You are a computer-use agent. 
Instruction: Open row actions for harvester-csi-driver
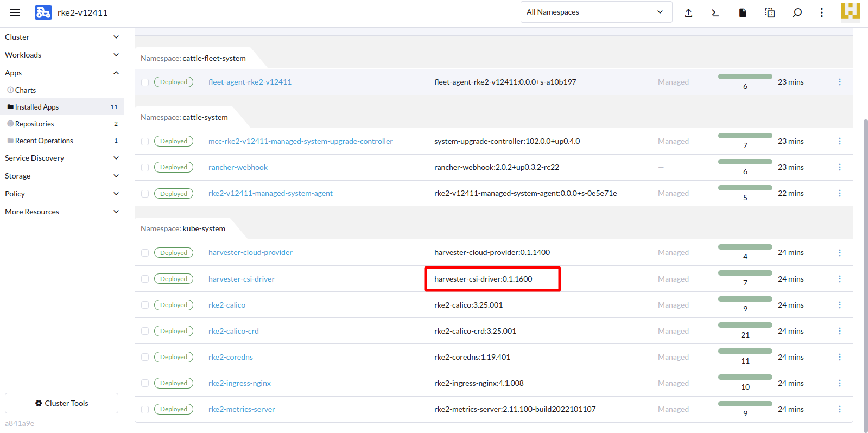(x=840, y=279)
